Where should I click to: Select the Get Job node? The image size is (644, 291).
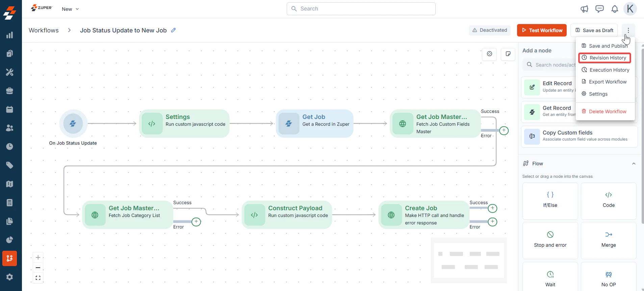coord(315,124)
